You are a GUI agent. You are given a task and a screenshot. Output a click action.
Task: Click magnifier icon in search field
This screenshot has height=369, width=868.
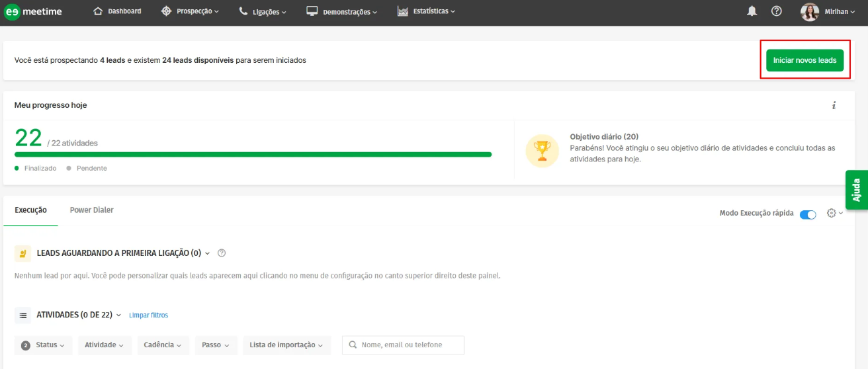[353, 345]
